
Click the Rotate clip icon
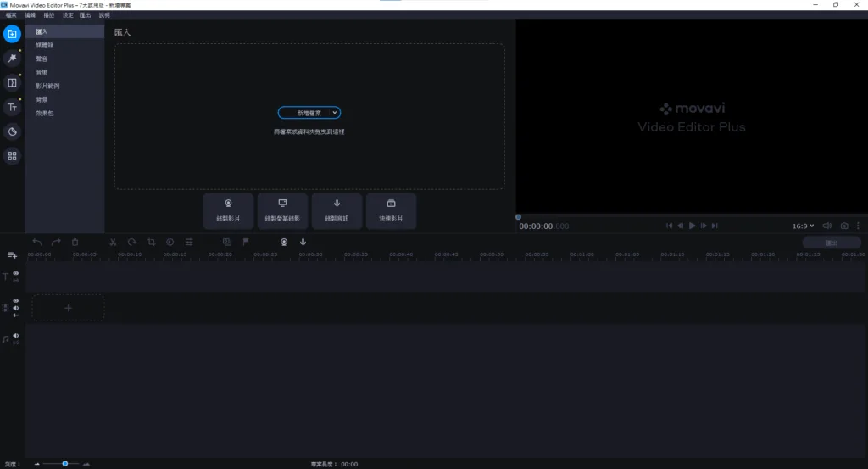point(131,242)
